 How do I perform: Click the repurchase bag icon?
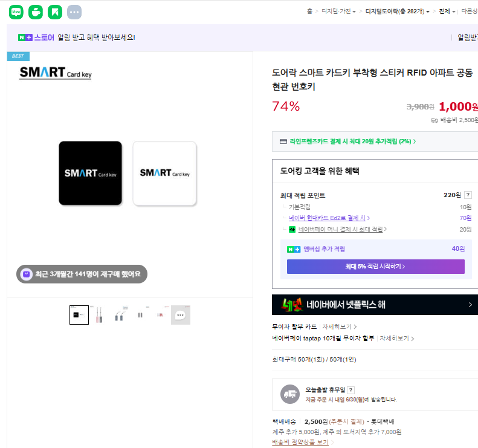[27, 274]
